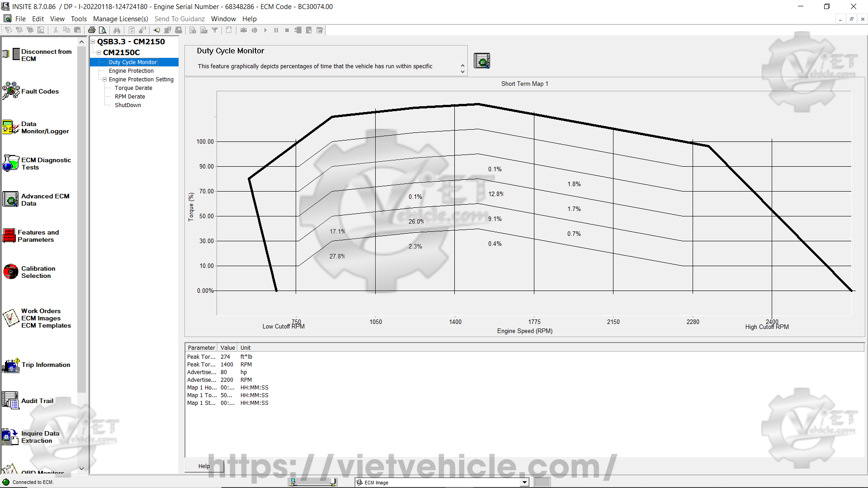Open the Tools menu
The width and height of the screenshot is (868, 488).
coord(78,19)
